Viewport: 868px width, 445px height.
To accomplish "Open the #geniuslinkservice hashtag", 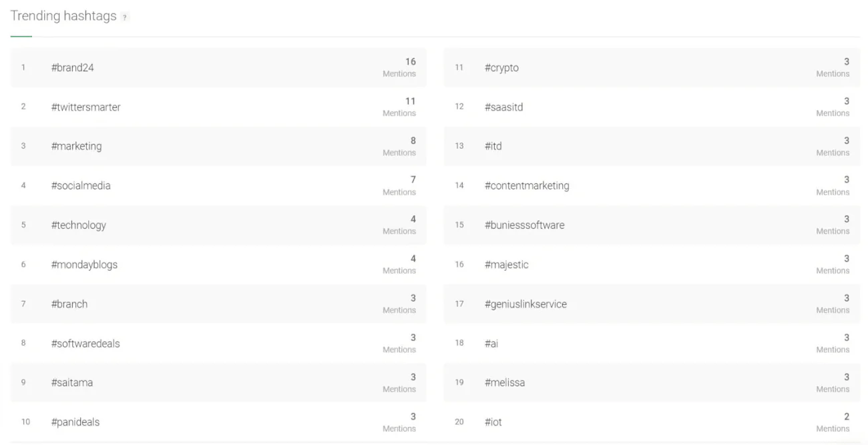I will pyautogui.click(x=525, y=304).
